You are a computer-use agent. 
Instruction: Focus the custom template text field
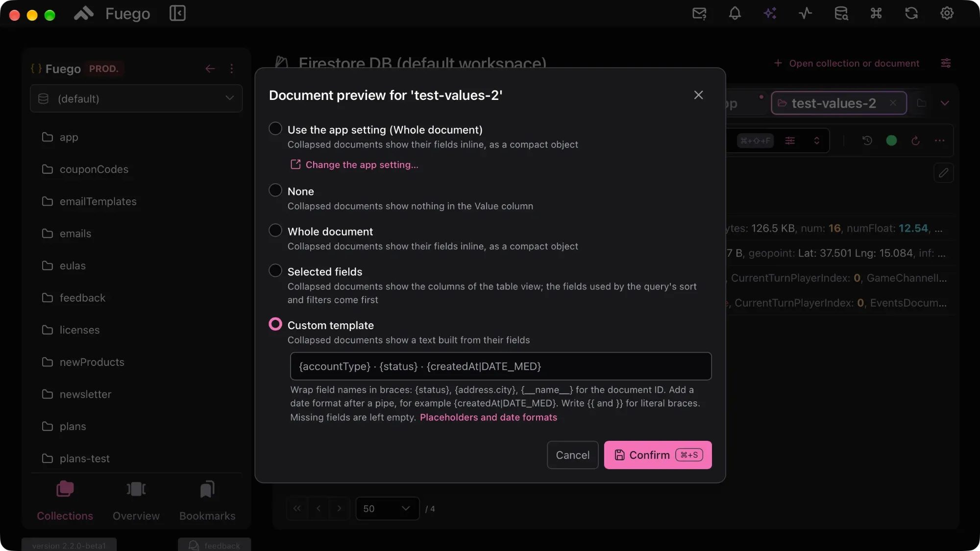501,366
